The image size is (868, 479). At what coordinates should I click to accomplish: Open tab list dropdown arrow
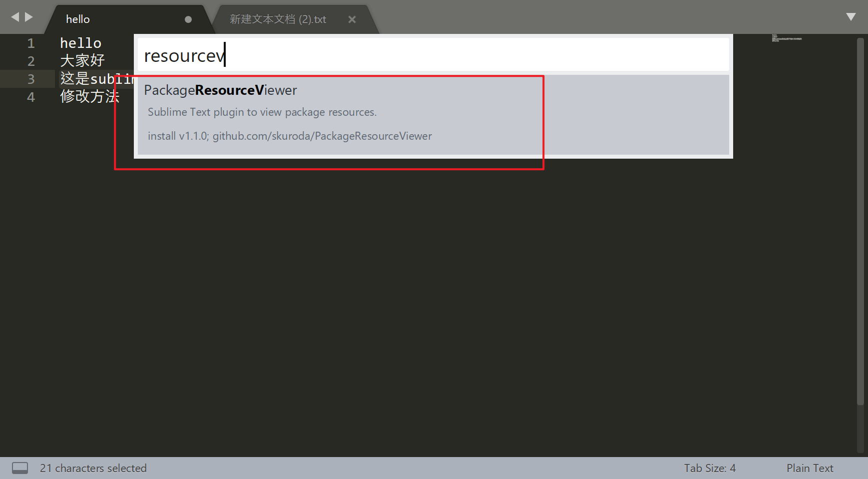[851, 17]
